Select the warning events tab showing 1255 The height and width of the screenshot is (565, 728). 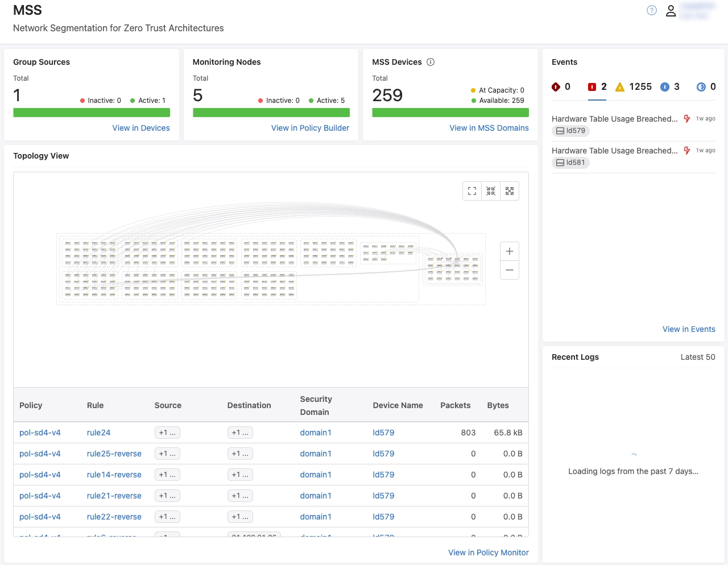click(x=634, y=87)
